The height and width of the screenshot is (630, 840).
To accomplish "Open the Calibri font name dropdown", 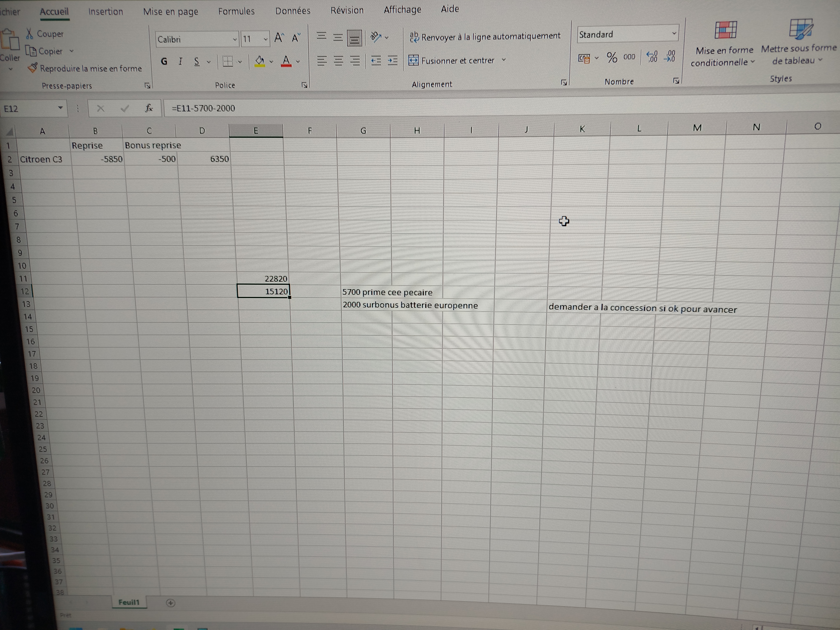I will [x=235, y=39].
